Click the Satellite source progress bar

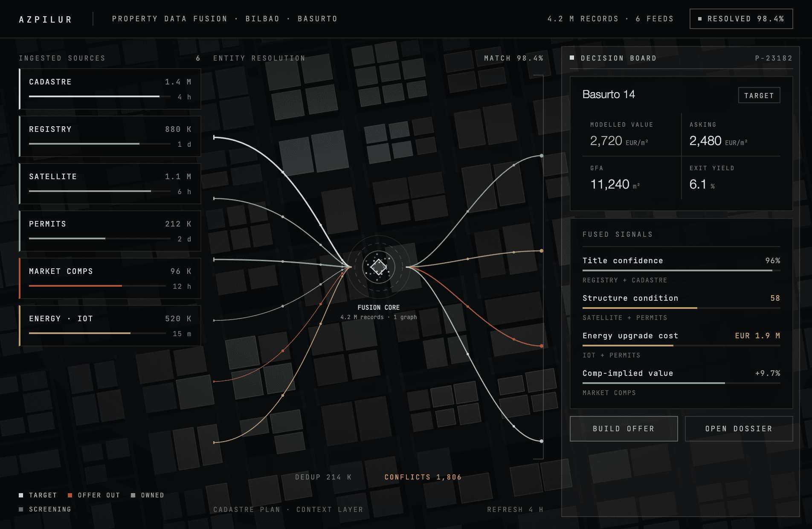pyautogui.click(x=100, y=191)
